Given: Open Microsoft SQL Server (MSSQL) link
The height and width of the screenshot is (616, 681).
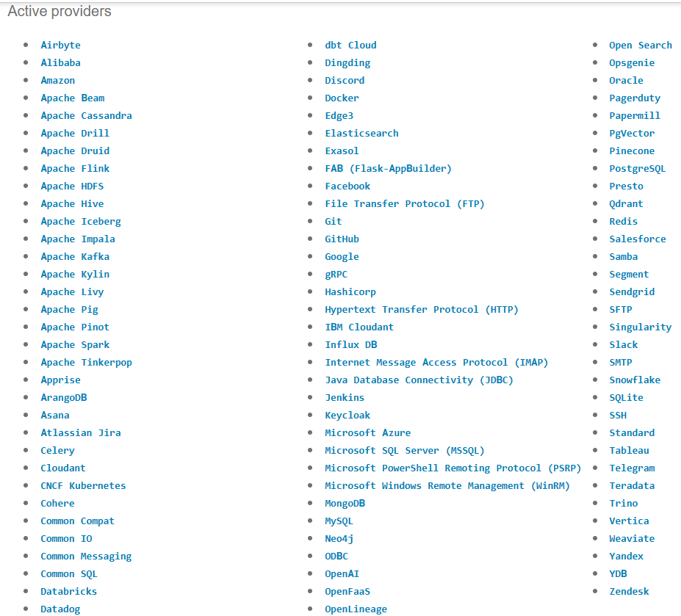Looking at the screenshot, I should (x=405, y=450).
